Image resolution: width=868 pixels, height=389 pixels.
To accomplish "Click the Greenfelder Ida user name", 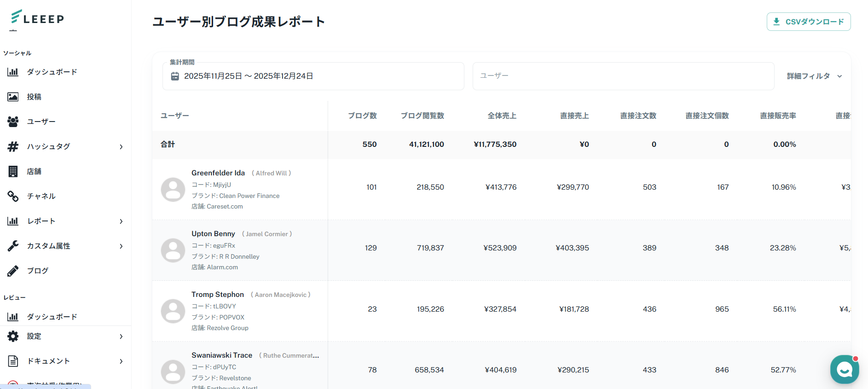I will click(x=218, y=173).
